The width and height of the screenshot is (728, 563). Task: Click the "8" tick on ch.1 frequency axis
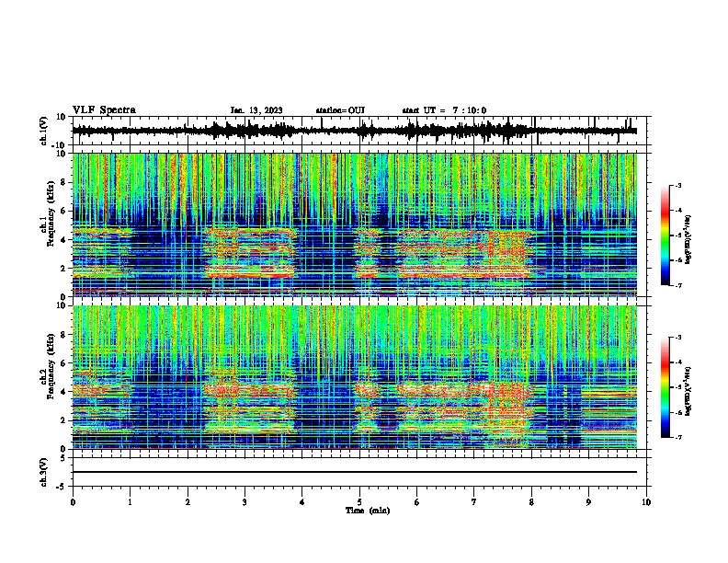(65, 182)
